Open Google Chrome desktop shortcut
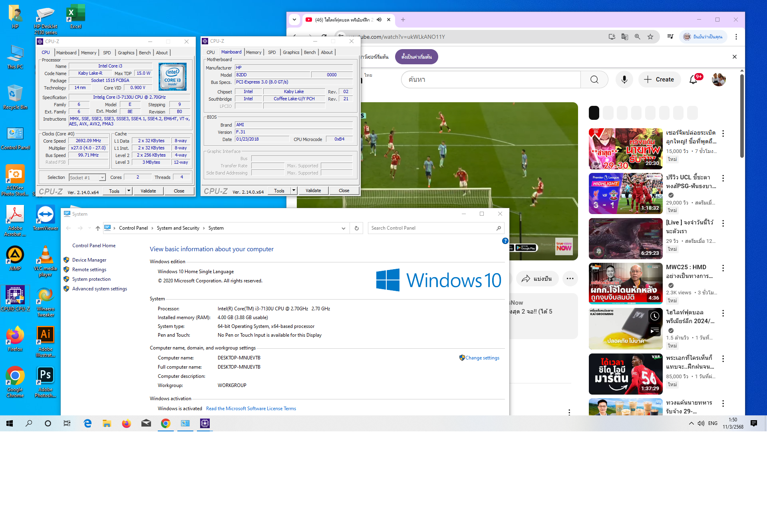 coord(15,382)
